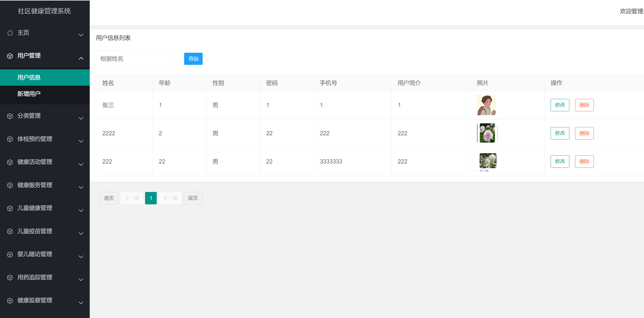
Task: Expand the 儿童健康管理 chevron arrow
Action: click(81, 210)
